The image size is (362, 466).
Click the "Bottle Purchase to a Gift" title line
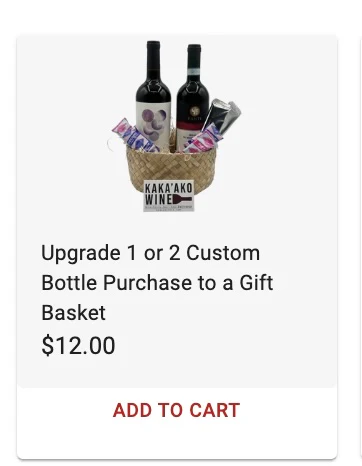click(157, 283)
